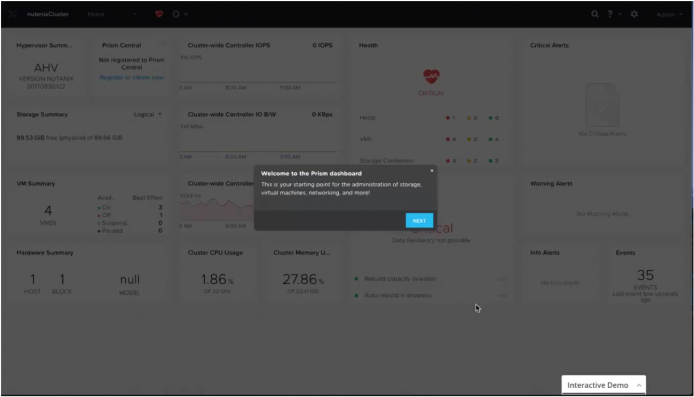Click the Prism Central info icon
The height and width of the screenshot is (397, 694).
[164, 43]
